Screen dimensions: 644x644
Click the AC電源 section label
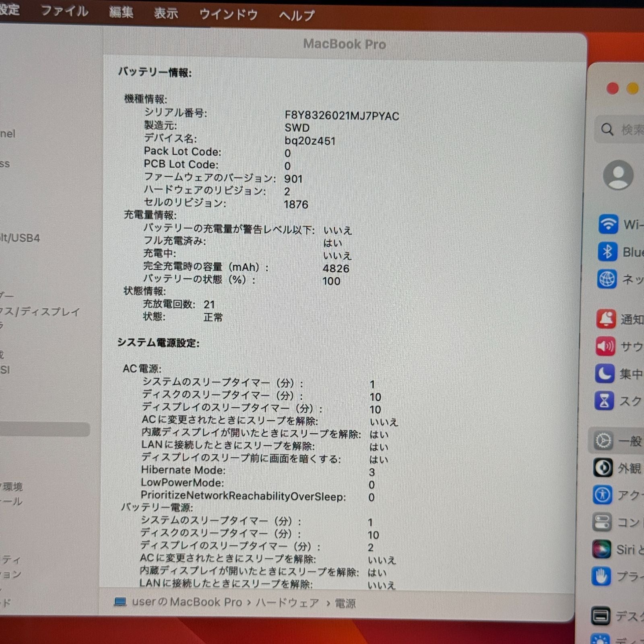[142, 368]
